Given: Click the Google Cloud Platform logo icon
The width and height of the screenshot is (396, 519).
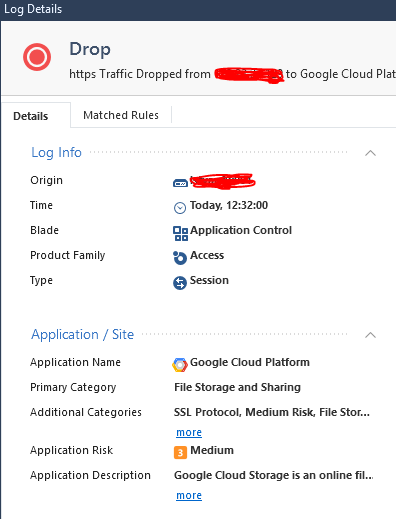Looking at the screenshot, I should pyautogui.click(x=180, y=365).
